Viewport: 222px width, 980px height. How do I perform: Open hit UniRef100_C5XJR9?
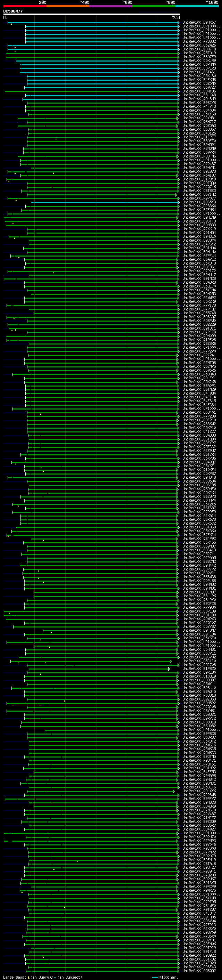199,60
